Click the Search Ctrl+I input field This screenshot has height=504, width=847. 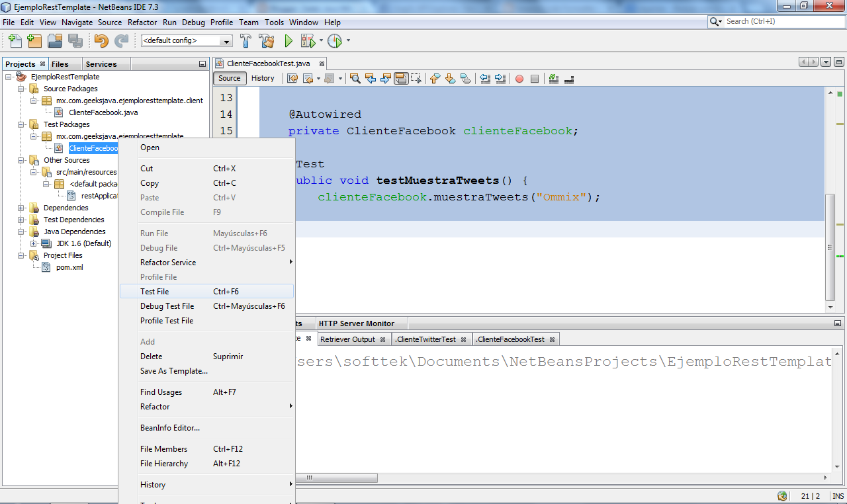781,21
